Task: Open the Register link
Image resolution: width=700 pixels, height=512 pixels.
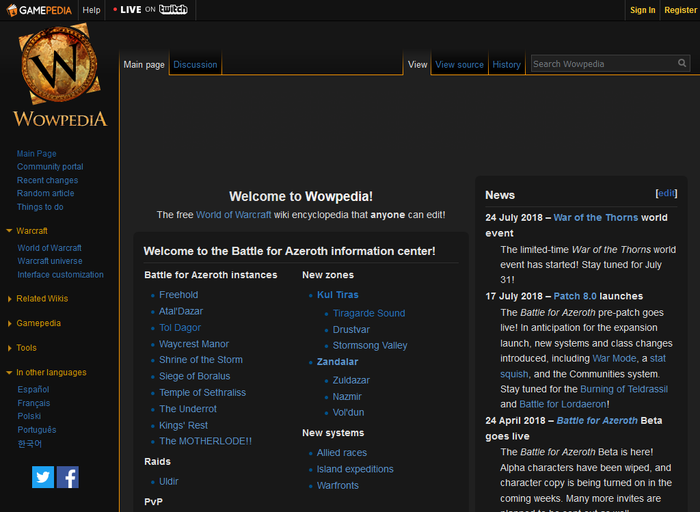Action: point(680,10)
